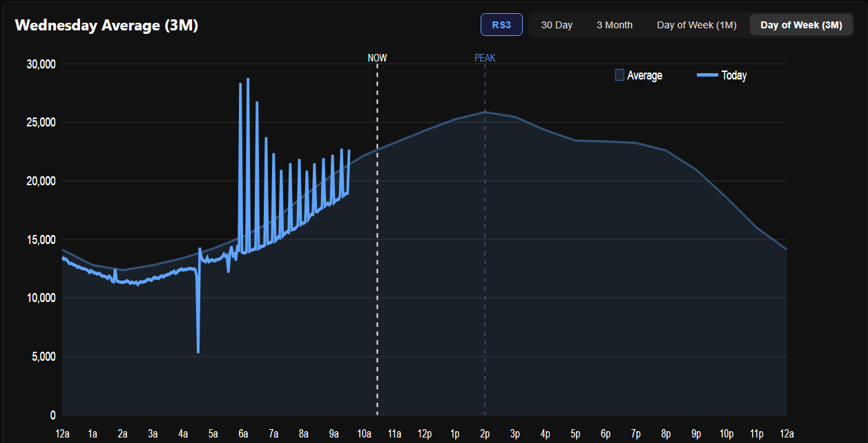Screen dimensions: 868x443
Task: Select the RS3 game button
Action: coord(501,25)
